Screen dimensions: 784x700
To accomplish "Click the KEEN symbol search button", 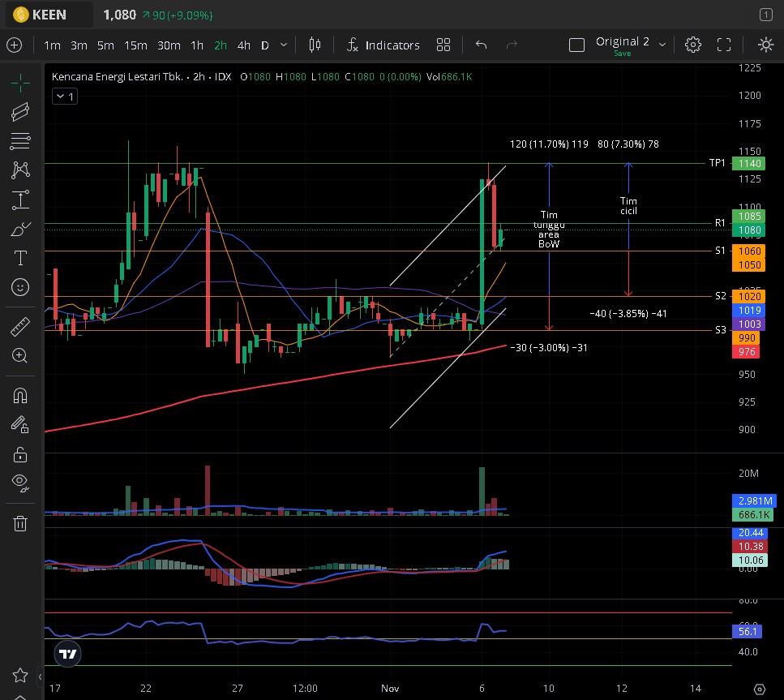I will coord(50,15).
